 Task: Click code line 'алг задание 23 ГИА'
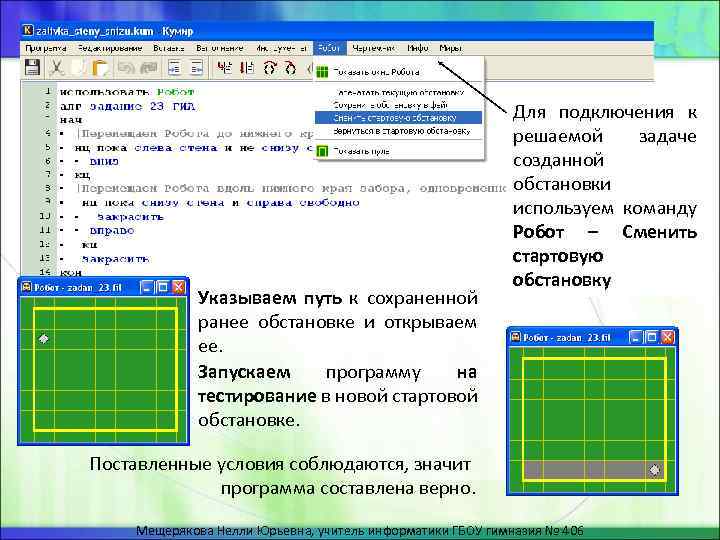click(128, 107)
